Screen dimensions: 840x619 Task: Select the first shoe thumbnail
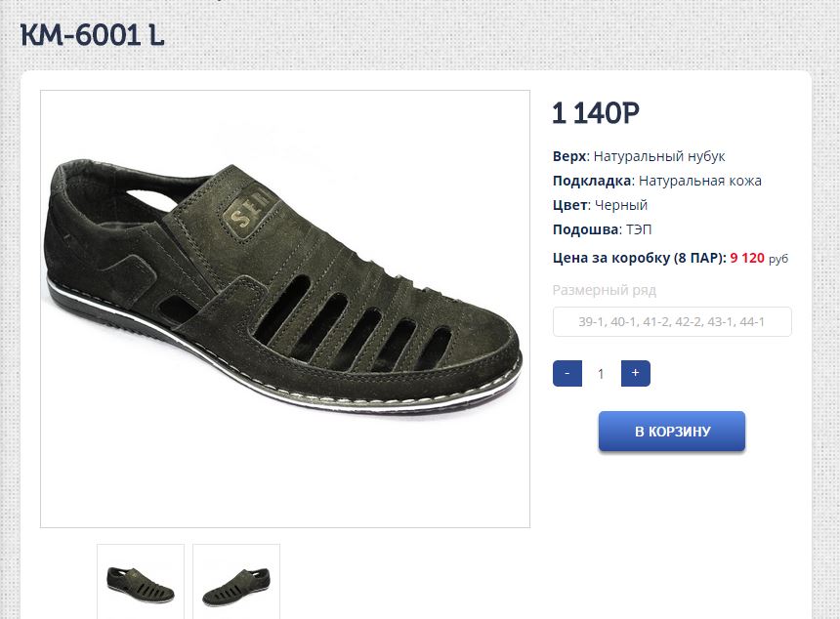point(141,583)
